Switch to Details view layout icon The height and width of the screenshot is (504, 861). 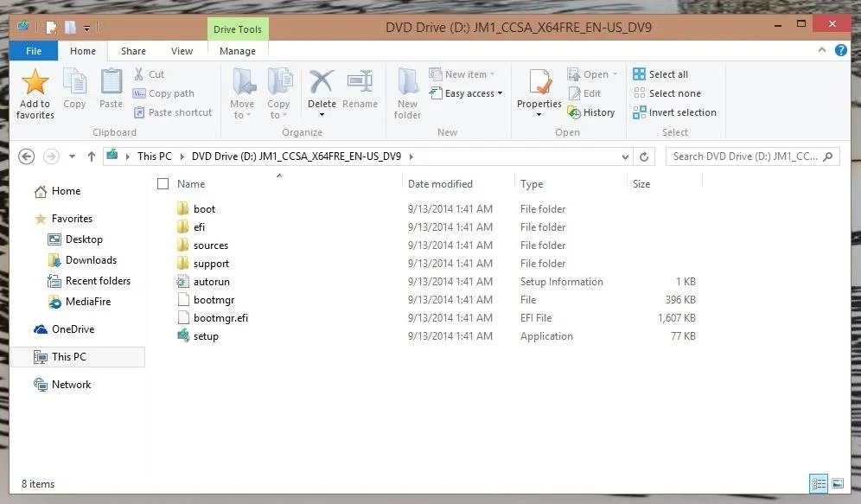click(819, 484)
